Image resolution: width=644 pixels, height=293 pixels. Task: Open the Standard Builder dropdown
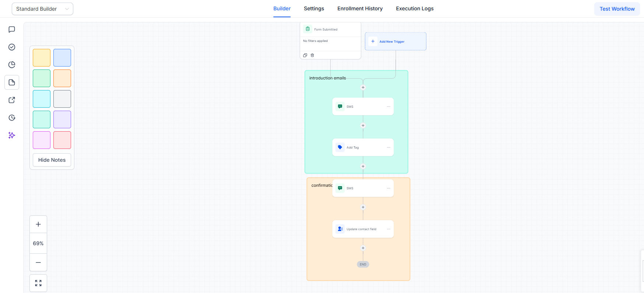pyautogui.click(x=42, y=9)
